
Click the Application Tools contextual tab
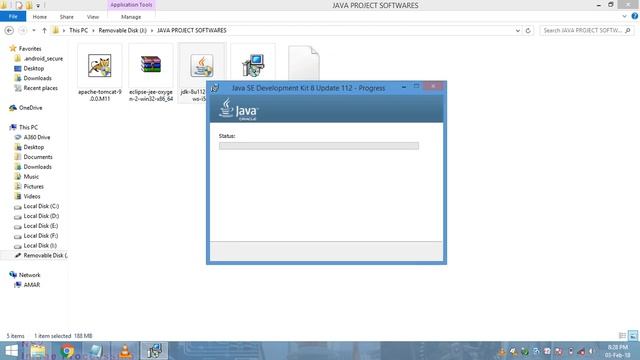pyautogui.click(x=131, y=5)
